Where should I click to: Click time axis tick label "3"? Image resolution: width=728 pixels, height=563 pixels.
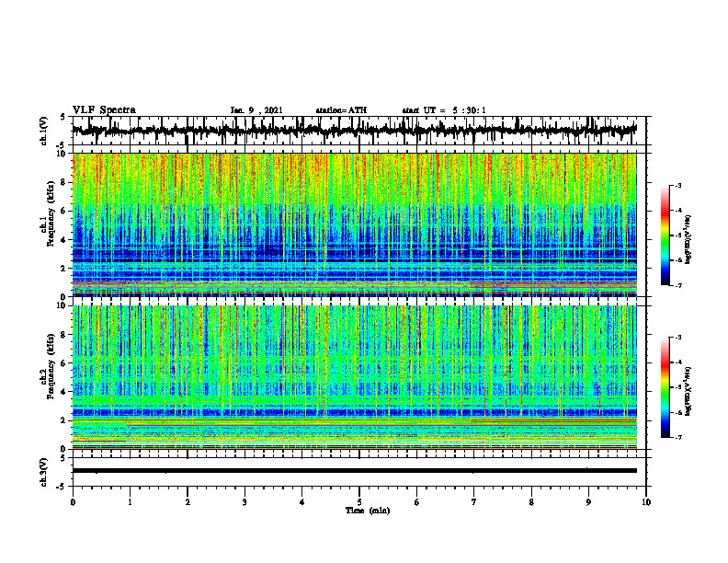click(x=245, y=502)
